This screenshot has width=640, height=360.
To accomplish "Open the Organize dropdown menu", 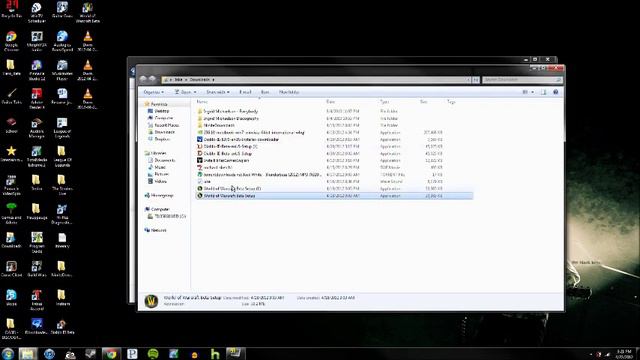I will tap(153, 92).
